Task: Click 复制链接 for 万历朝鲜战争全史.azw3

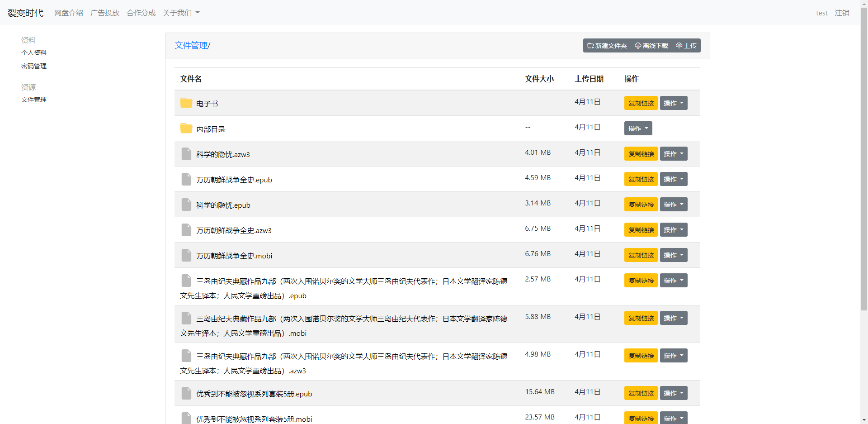Action: coord(640,229)
